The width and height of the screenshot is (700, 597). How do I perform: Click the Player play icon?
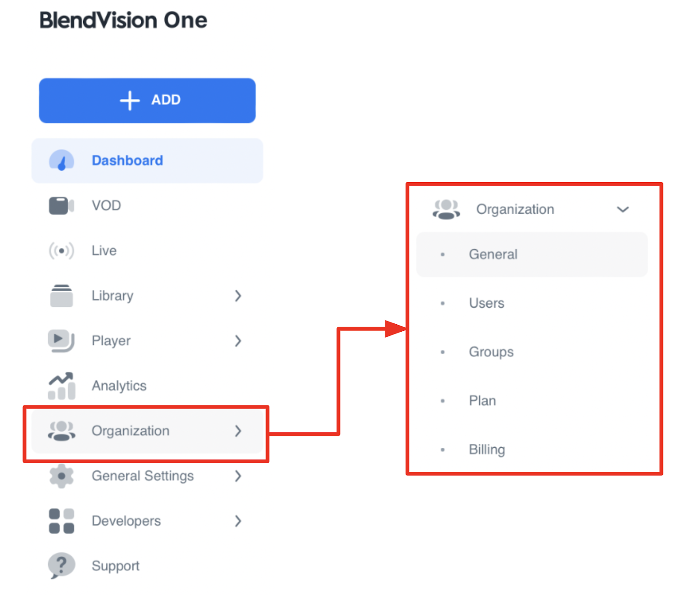point(61,341)
